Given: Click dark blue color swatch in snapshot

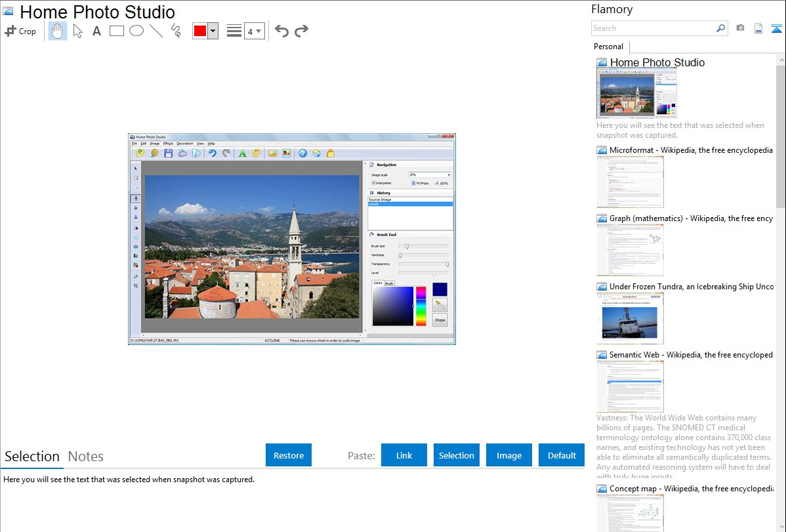Looking at the screenshot, I should [x=440, y=289].
